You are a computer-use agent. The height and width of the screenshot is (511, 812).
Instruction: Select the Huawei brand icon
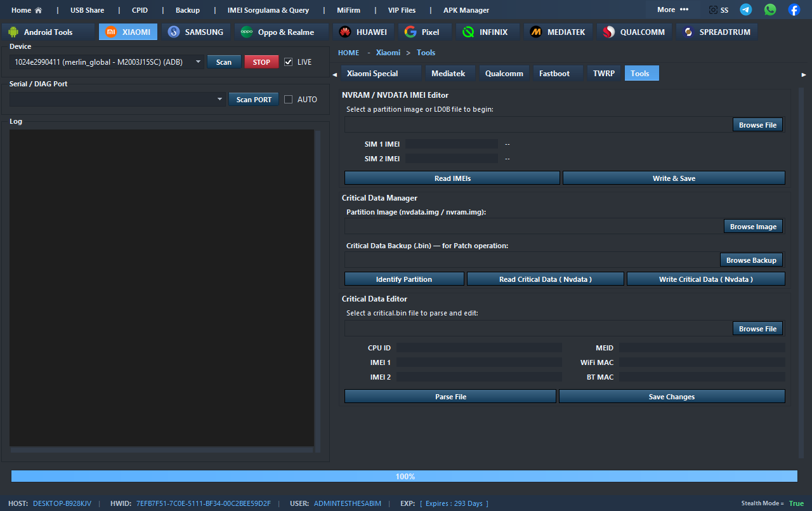coord(345,32)
